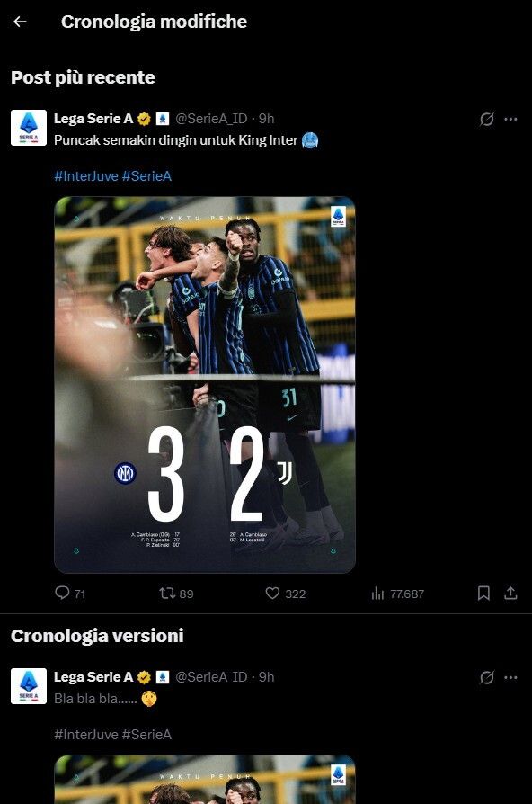
Task: Click the @SerieA_ID handle in the older version
Action: [211, 677]
